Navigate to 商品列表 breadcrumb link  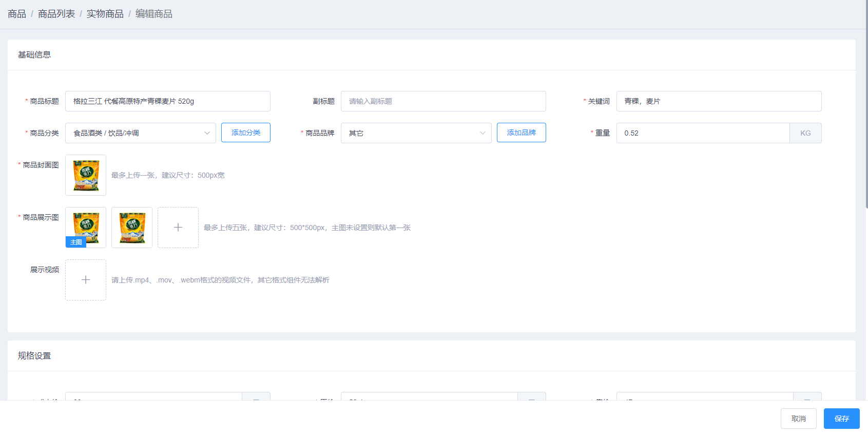click(56, 14)
